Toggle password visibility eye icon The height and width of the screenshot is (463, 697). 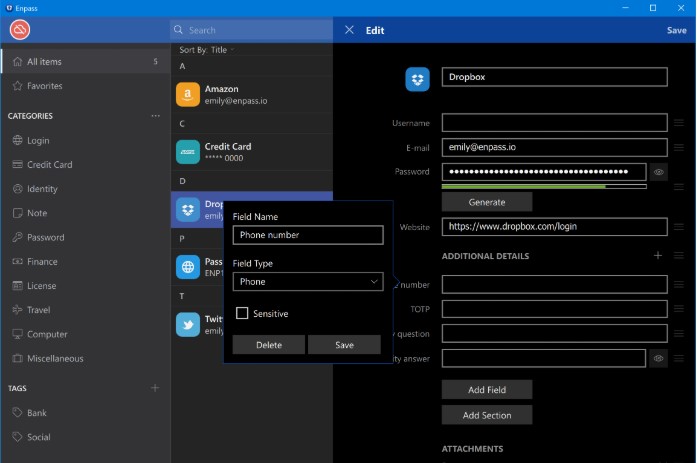tap(659, 172)
